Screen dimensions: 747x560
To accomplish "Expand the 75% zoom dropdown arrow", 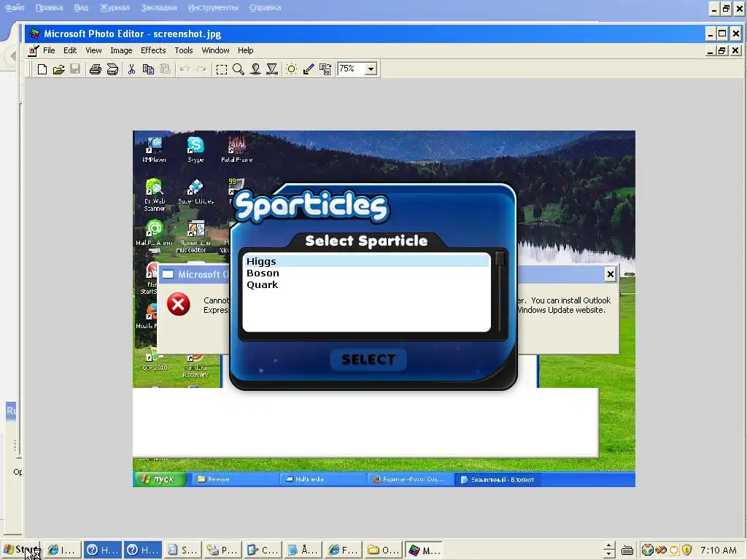I will click(x=371, y=69).
